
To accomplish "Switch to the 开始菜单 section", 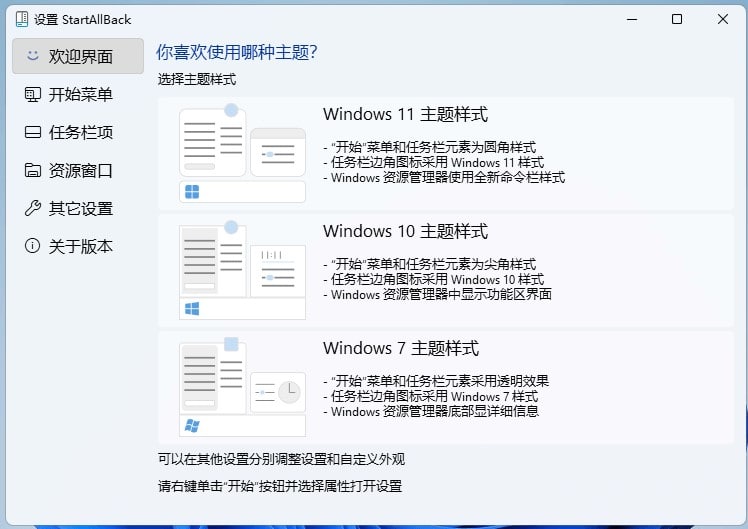I will pos(78,94).
